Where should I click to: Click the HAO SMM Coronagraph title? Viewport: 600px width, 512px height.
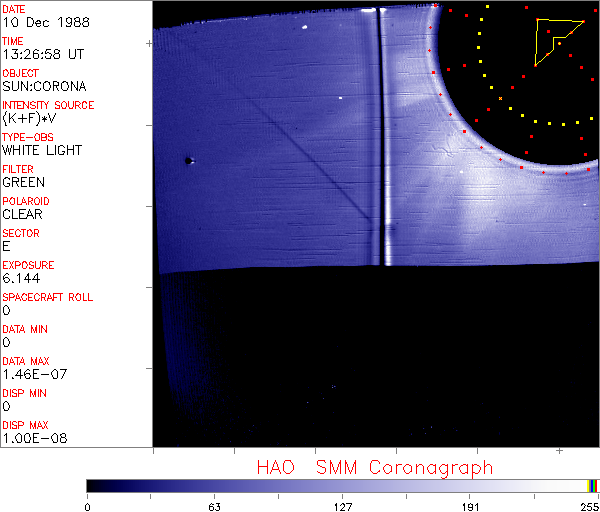pos(375,467)
